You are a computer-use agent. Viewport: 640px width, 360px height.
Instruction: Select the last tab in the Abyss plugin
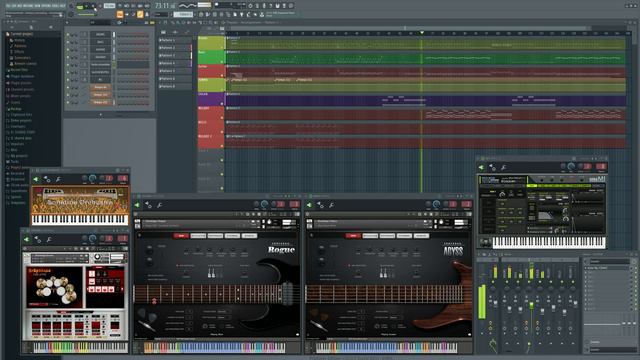click(421, 236)
